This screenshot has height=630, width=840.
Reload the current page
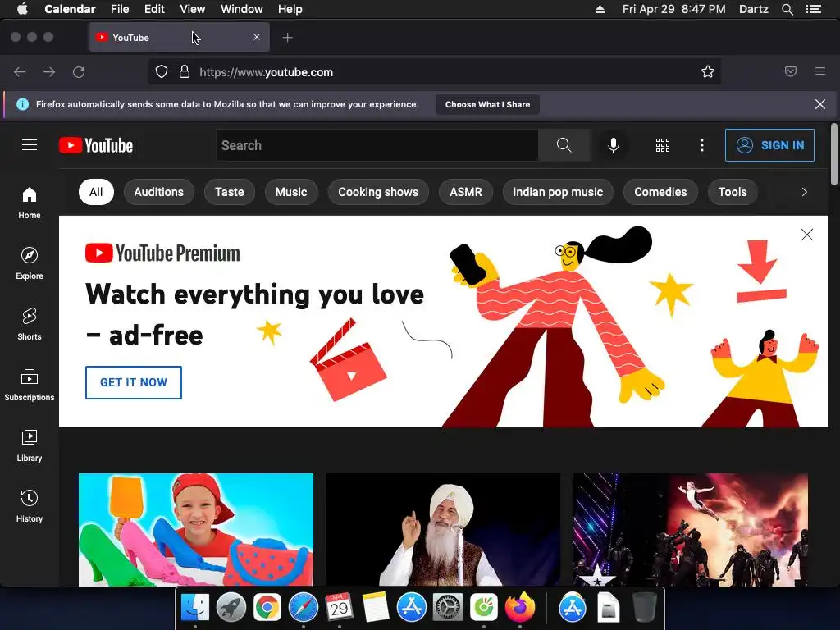79,72
